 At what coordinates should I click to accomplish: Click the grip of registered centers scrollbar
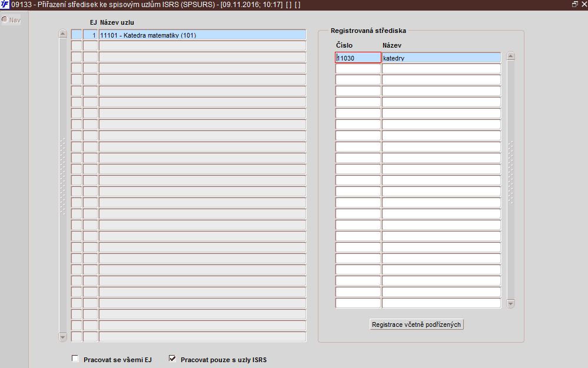tap(510, 172)
